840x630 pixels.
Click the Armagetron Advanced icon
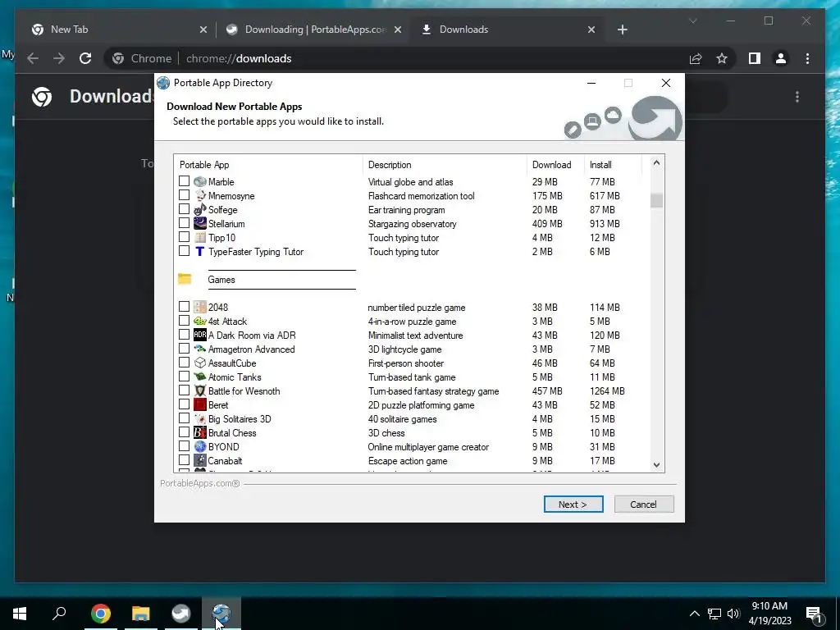pyautogui.click(x=200, y=349)
